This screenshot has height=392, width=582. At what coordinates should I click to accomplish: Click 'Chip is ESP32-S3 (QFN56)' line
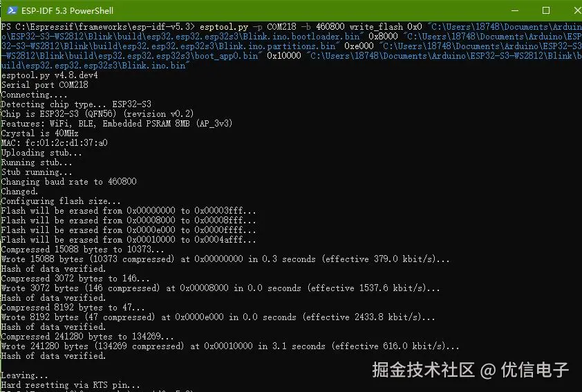(97, 114)
